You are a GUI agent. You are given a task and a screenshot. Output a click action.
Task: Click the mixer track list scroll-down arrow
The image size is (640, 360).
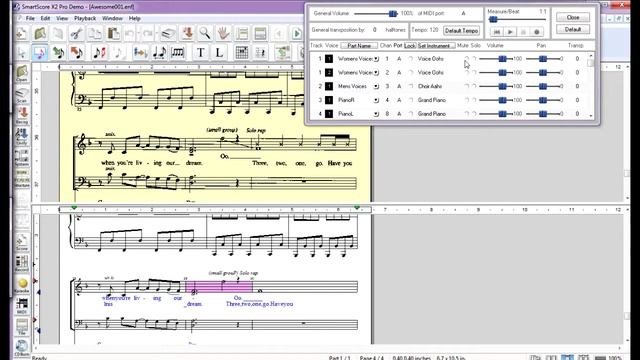click(x=591, y=116)
